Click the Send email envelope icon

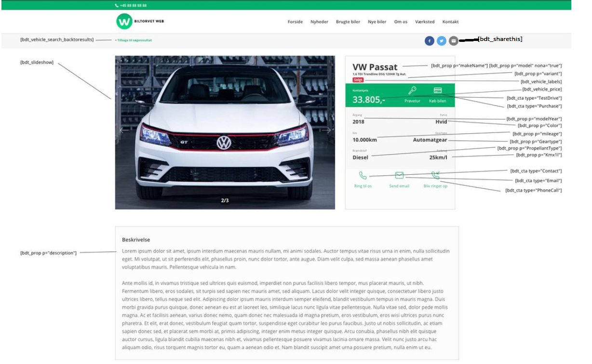pyautogui.click(x=399, y=175)
